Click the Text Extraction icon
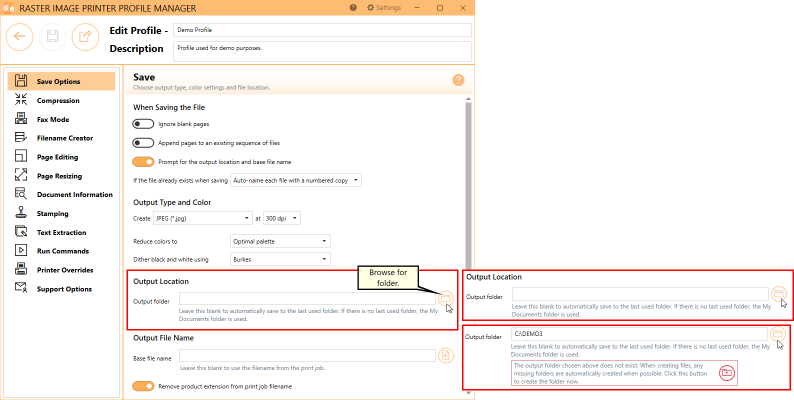This screenshot has width=794, height=400. coord(21,232)
